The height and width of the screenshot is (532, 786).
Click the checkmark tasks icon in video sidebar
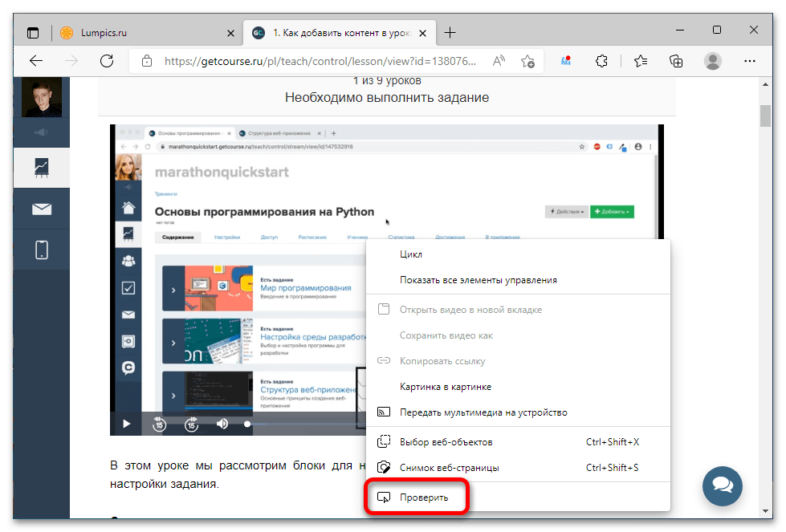coord(128,288)
